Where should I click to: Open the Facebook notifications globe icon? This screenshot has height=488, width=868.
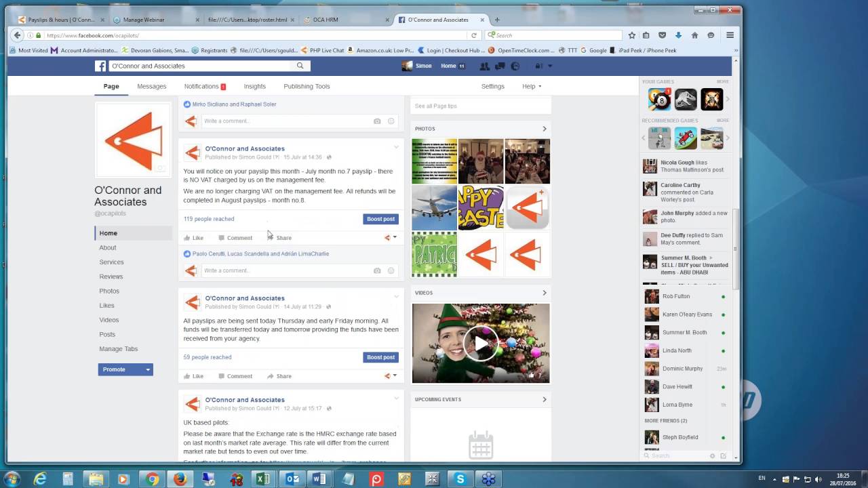point(515,66)
